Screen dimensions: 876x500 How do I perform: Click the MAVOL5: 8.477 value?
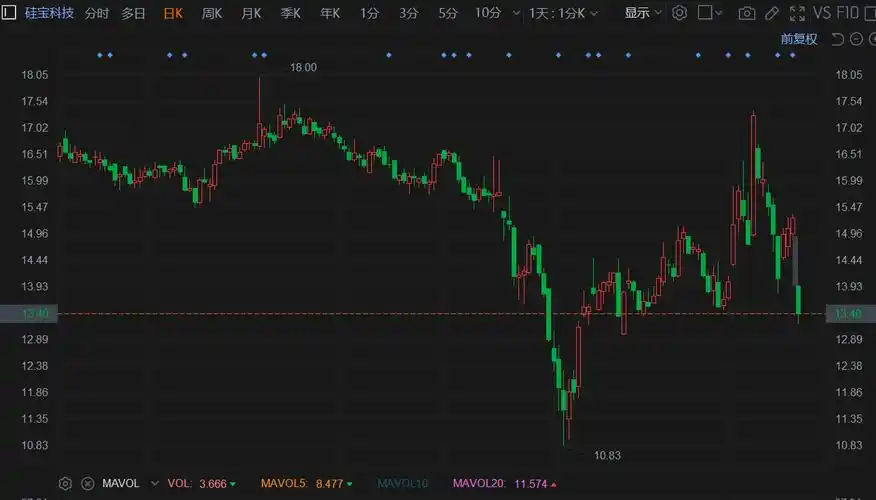coord(307,484)
